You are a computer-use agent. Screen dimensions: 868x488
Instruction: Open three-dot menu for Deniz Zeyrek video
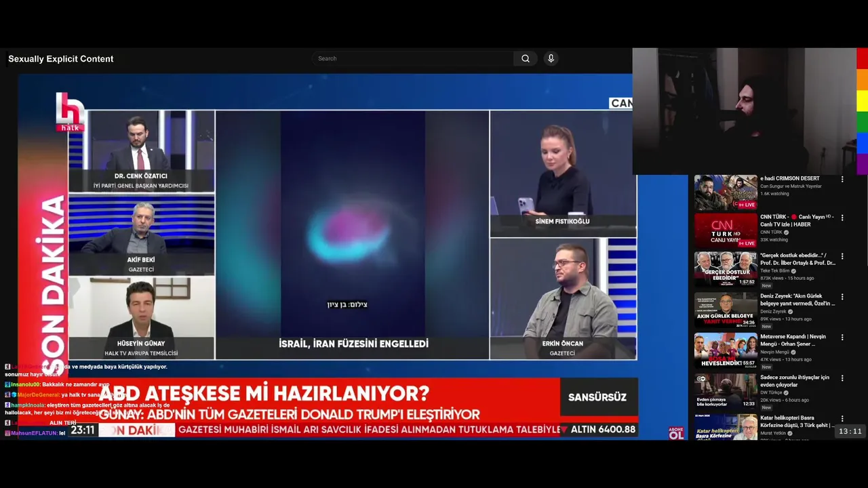842,297
